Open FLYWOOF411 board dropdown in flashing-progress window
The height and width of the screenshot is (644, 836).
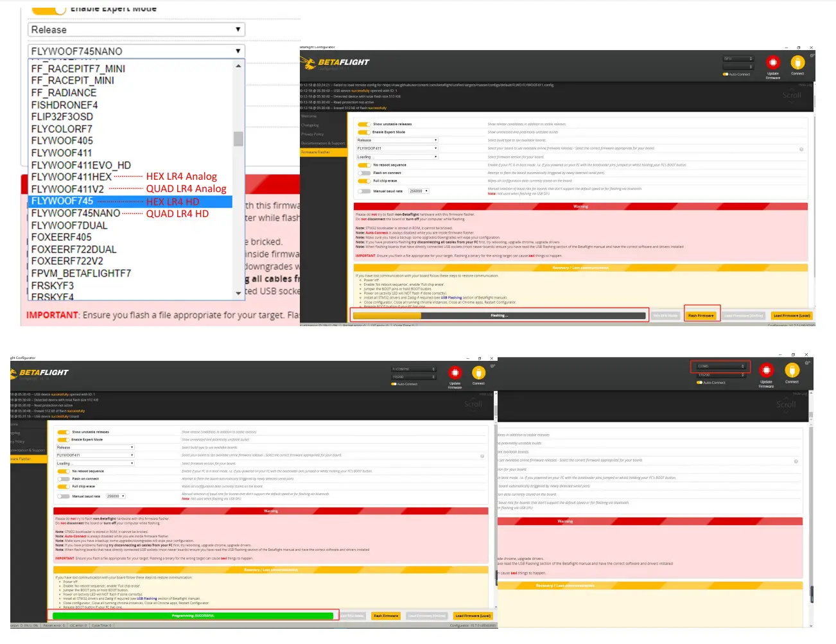coord(397,148)
